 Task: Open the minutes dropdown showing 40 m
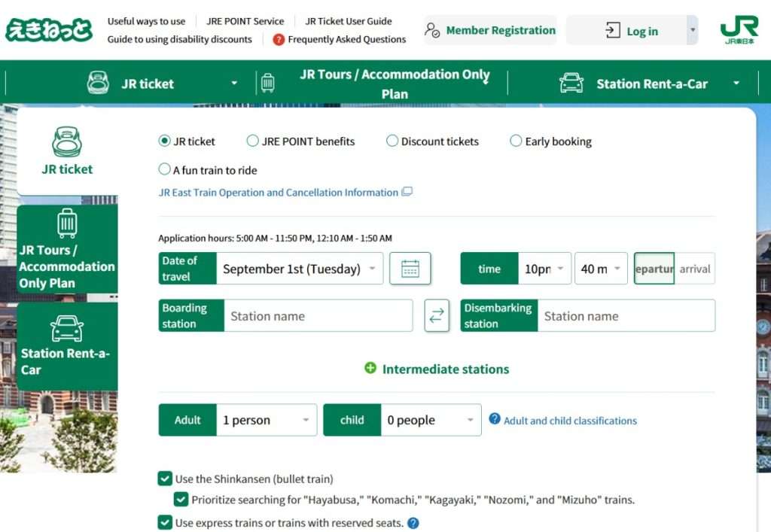pyautogui.click(x=601, y=269)
